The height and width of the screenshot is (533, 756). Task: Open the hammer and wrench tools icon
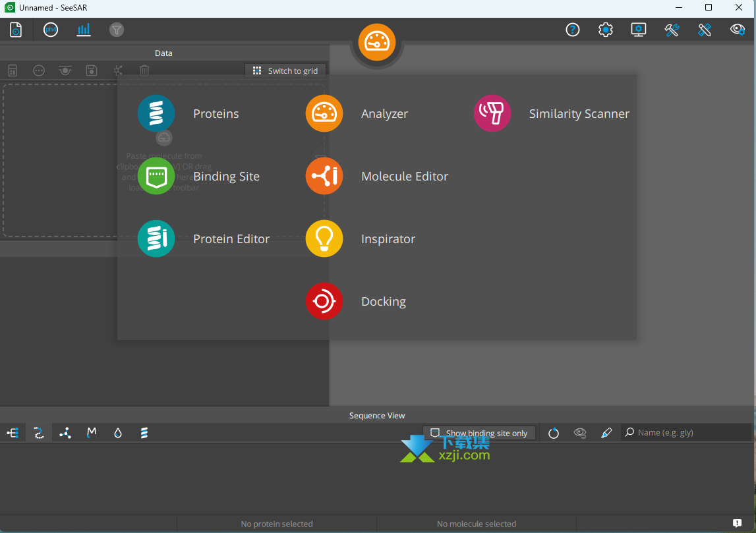pyautogui.click(x=672, y=30)
